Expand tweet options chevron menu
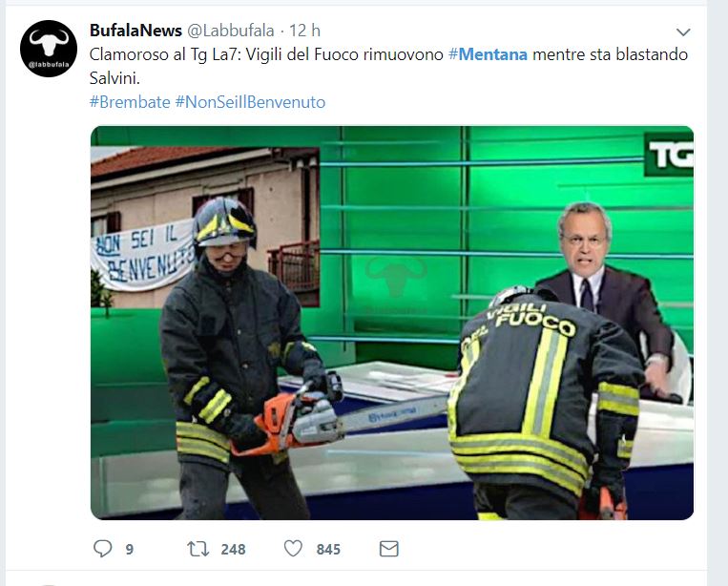The height and width of the screenshot is (586, 728). 683,32
